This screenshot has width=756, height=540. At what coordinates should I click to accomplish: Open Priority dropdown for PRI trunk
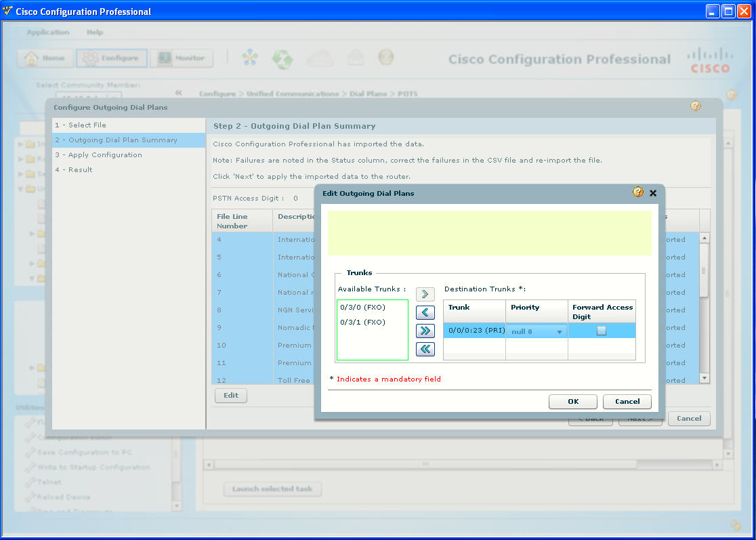537,331
